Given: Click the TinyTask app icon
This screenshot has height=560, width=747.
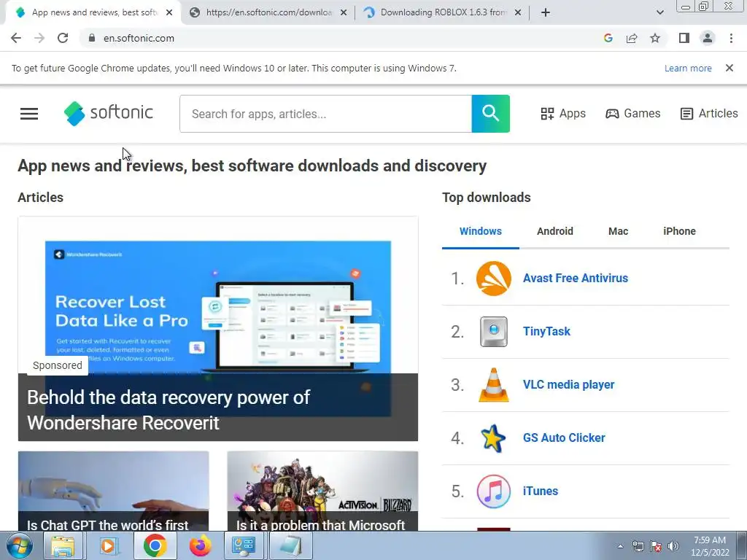Looking at the screenshot, I should [x=494, y=332].
